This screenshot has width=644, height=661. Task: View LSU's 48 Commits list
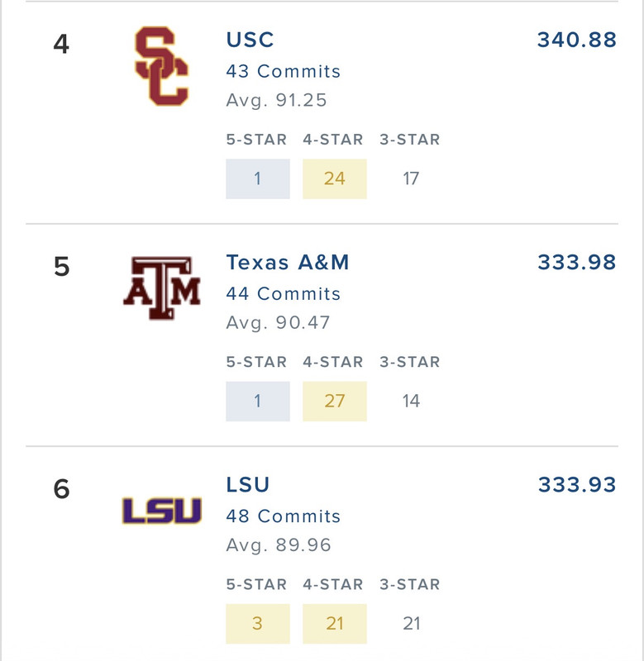(x=283, y=516)
